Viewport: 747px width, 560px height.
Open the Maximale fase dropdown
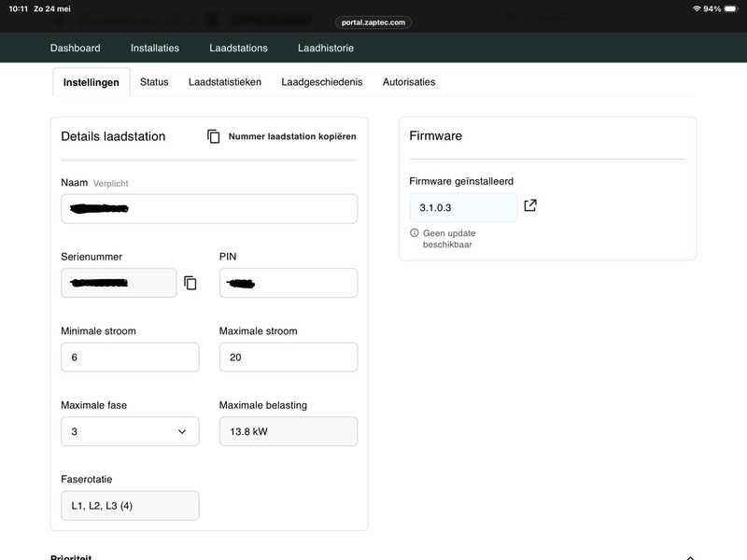pos(130,431)
